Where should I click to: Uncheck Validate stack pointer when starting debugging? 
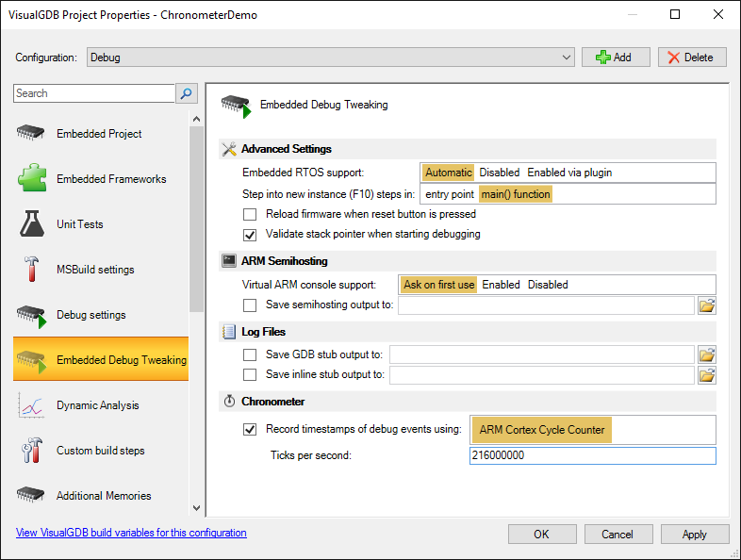coord(250,235)
